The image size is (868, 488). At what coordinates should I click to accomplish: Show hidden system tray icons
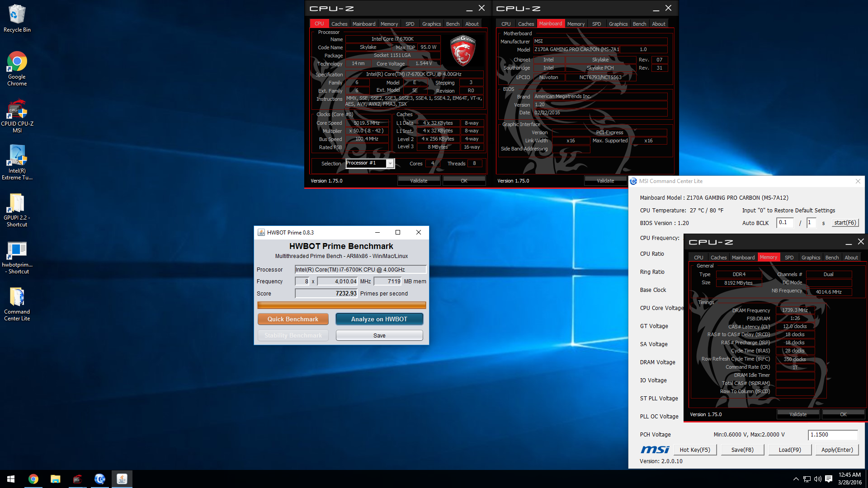coord(796,479)
